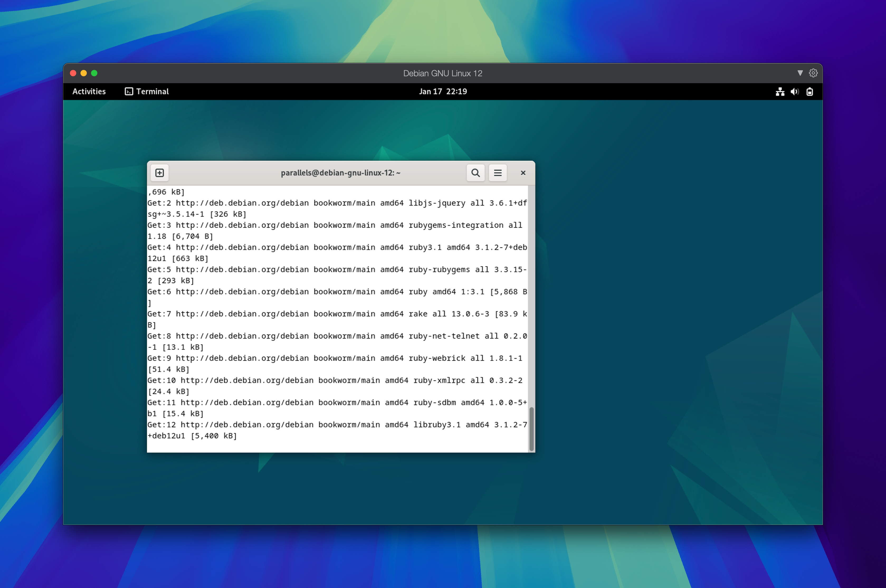The height and width of the screenshot is (588, 886).
Task: Click the yellow VM minimize button
Action: click(84, 73)
